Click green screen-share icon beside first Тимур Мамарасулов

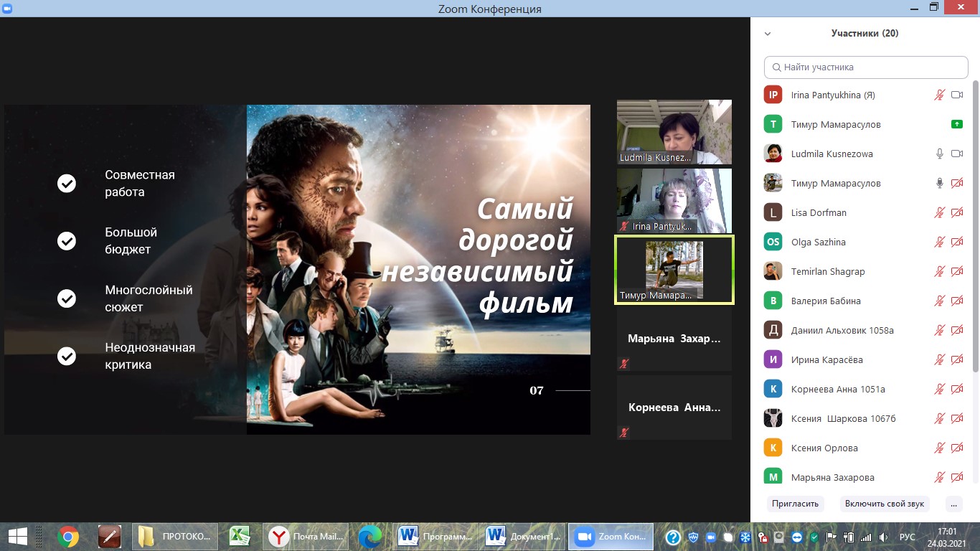[956, 124]
